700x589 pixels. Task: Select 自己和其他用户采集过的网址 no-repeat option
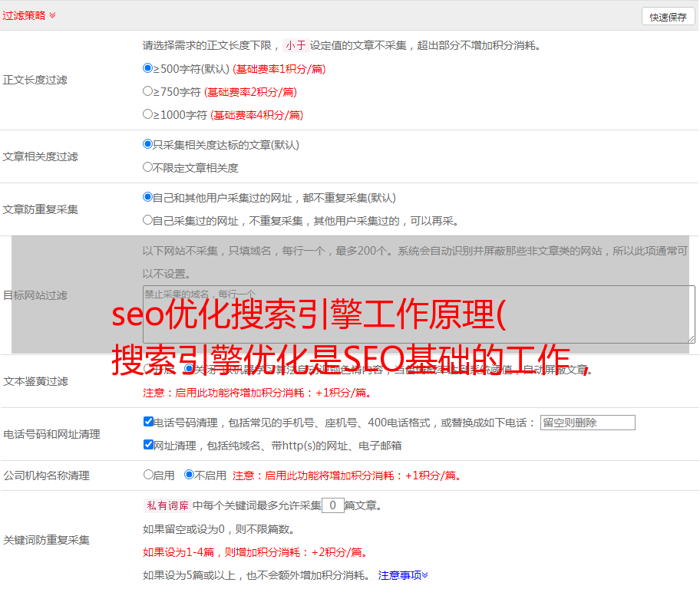(148, 197)
